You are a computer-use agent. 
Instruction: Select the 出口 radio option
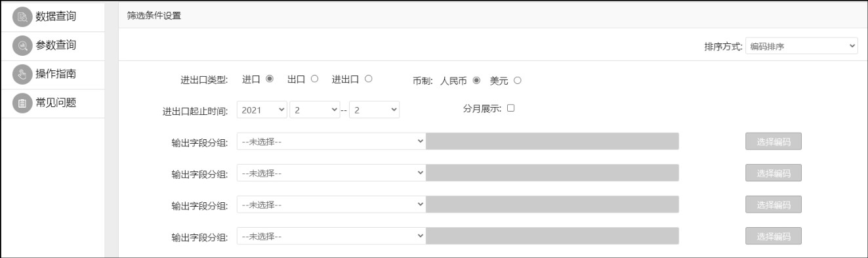(315, 79)
